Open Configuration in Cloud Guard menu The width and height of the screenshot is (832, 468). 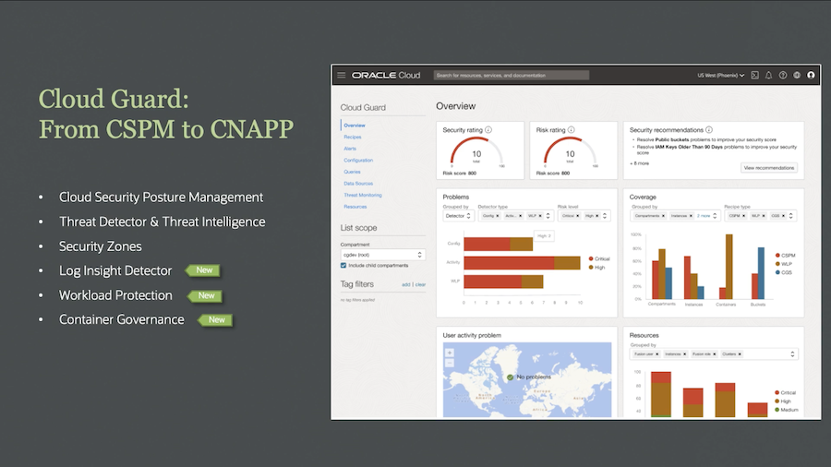358,160
